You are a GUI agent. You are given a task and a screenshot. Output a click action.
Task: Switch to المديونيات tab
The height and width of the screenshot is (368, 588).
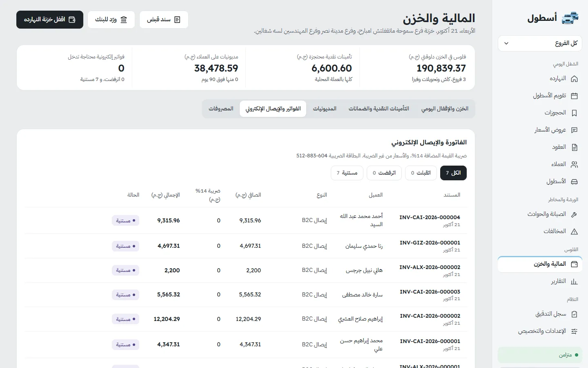click(x=325, y=109)
